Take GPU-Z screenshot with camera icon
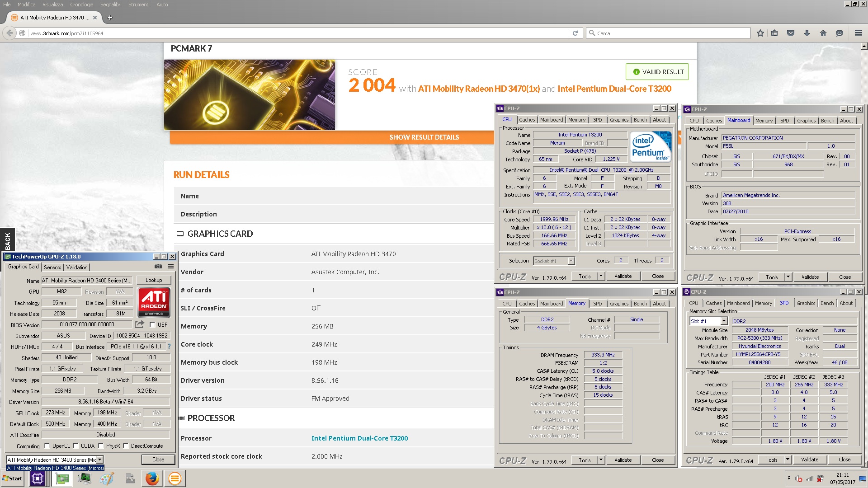868x488 pixels. [x=158, y=267]
